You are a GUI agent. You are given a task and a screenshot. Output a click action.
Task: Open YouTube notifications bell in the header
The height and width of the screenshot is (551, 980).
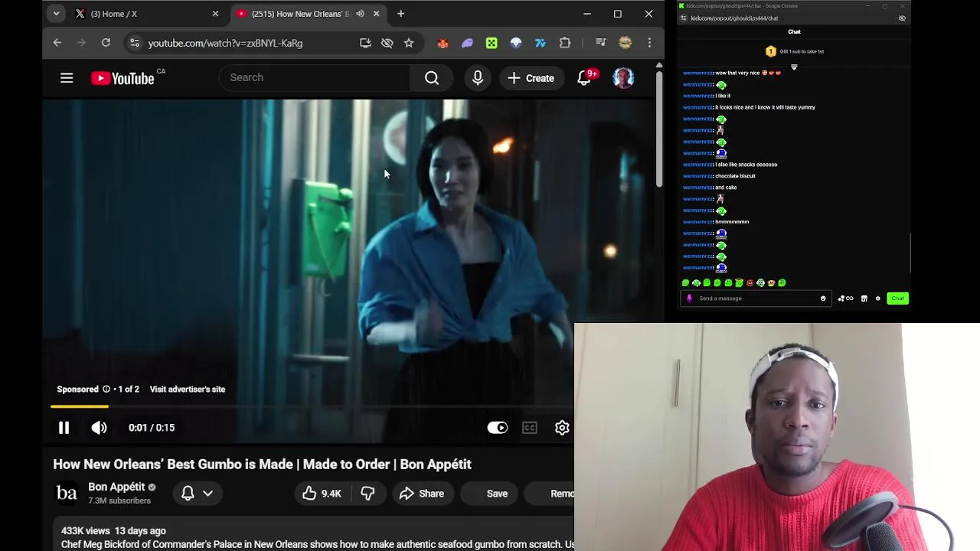[584, 78]
